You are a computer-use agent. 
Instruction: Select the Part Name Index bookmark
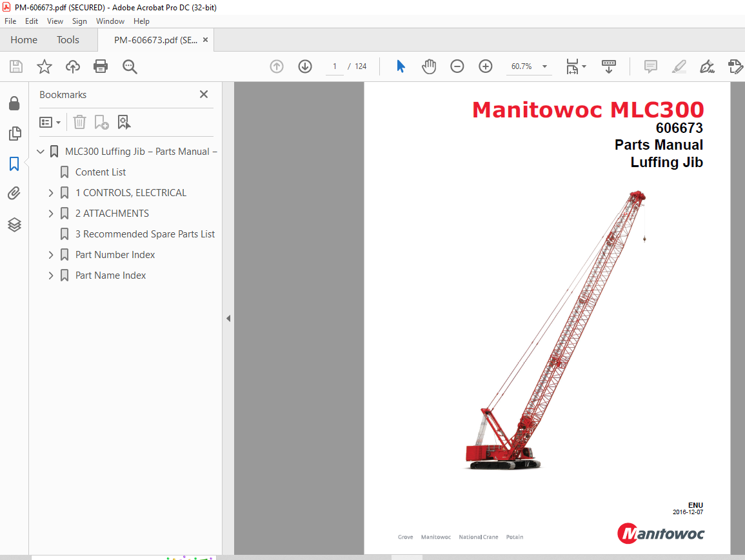pos(111,275)
